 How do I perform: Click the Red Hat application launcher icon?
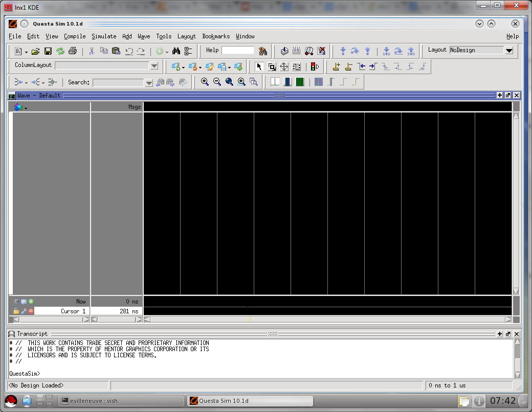[11, 401]
